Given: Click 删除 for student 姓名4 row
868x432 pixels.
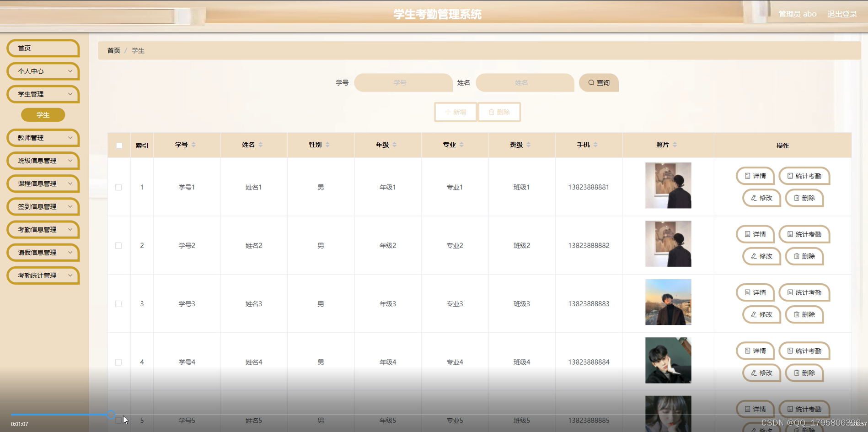Looking at the screenshot, I should [x=804, y=373].
